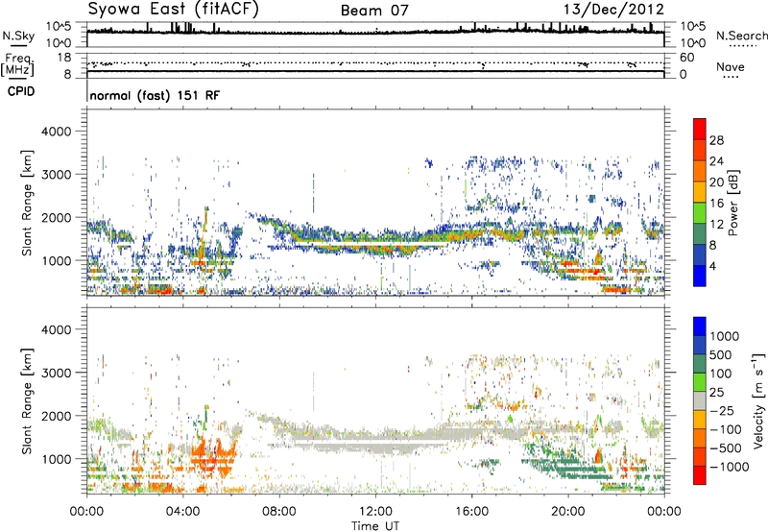The height and width of the screenshot is (532, 768).
Task: Click the 'Syowa East (fitACF)' title text
Action: coord(173,10)
